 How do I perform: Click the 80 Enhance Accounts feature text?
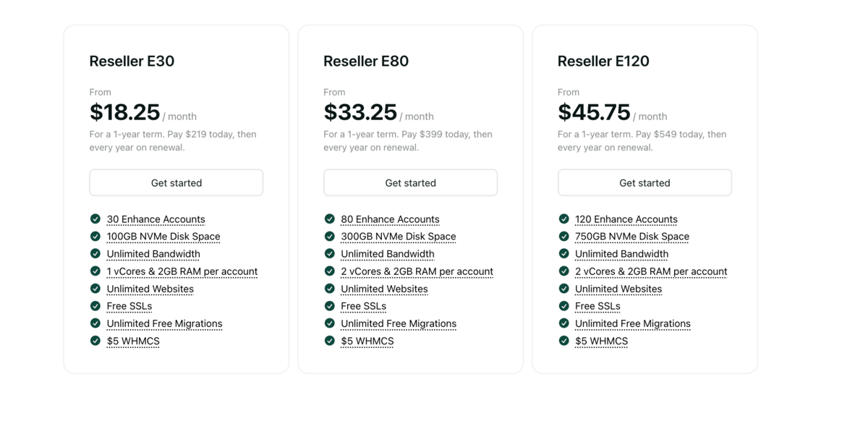390,219
